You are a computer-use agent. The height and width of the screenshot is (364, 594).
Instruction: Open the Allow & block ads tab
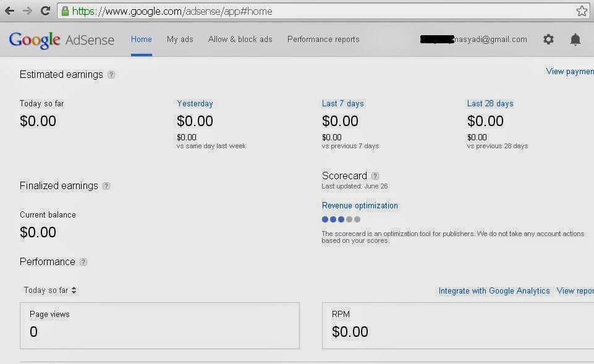(x=240, y=39)
